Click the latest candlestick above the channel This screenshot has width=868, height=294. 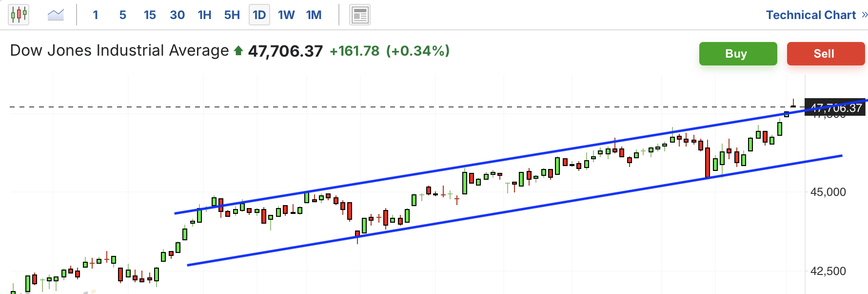coord(793,104)
